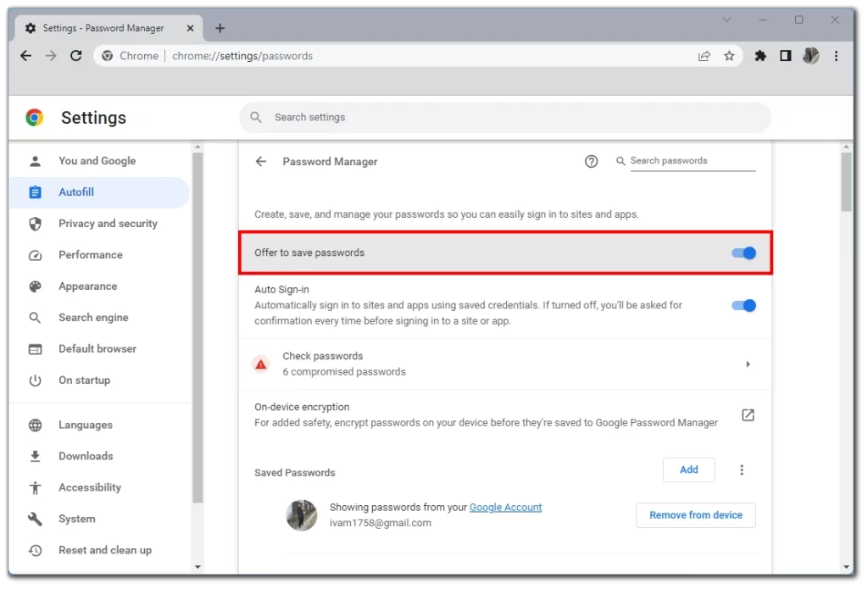Click the Chrome logo beside Settings

coord(34,117)
